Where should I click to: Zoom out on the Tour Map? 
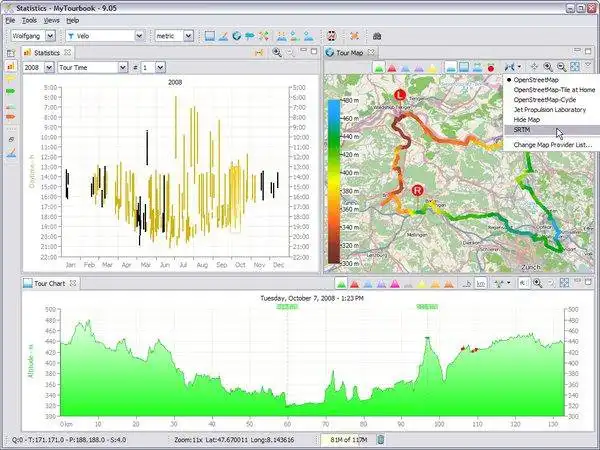(561, 67)
